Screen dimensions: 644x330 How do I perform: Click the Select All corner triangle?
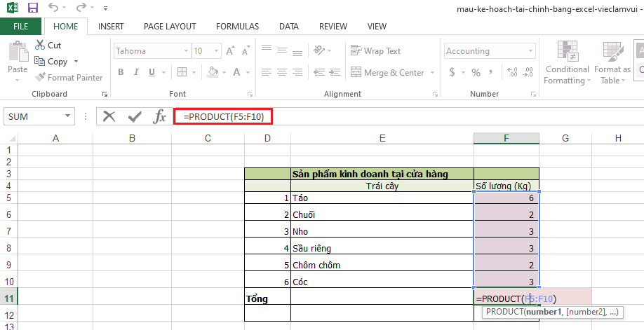click(x=11, y=138)
